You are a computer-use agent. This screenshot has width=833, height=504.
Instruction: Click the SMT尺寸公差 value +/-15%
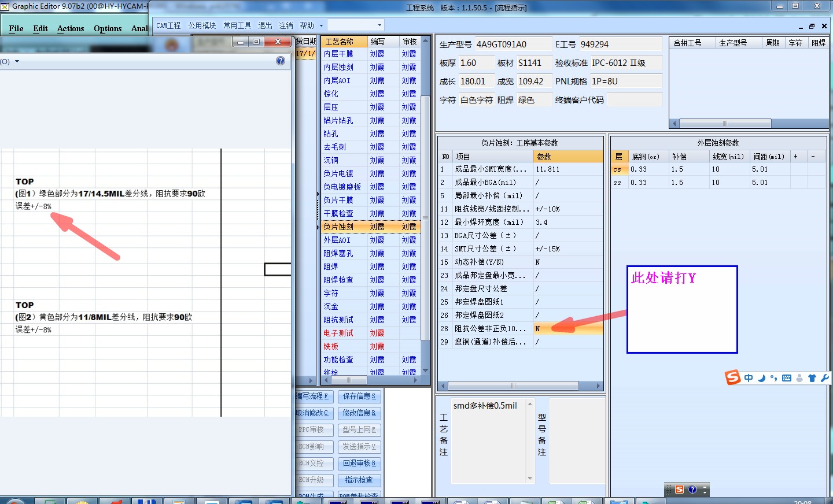(568, 249)
